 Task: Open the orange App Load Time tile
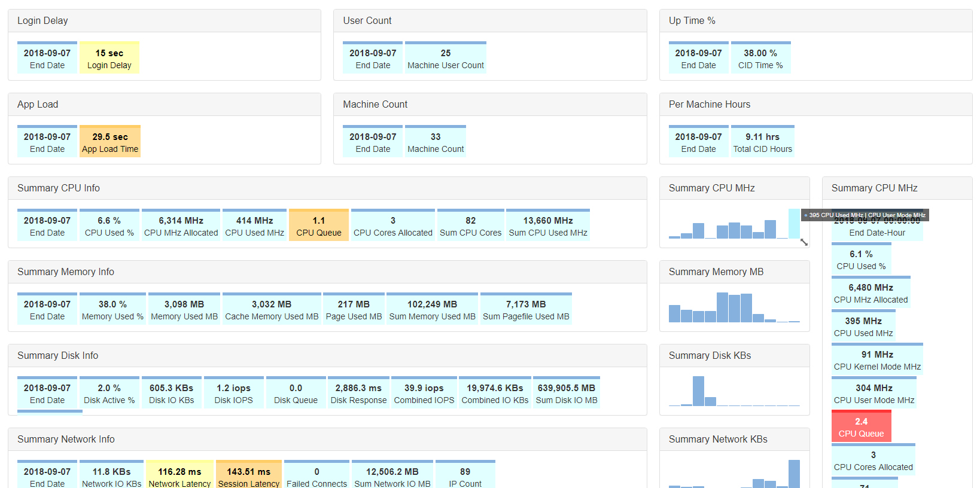pos(110,141)
